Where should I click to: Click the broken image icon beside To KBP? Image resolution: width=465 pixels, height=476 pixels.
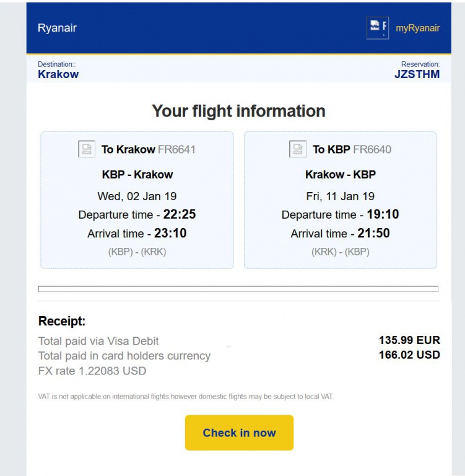pos(298,149)
